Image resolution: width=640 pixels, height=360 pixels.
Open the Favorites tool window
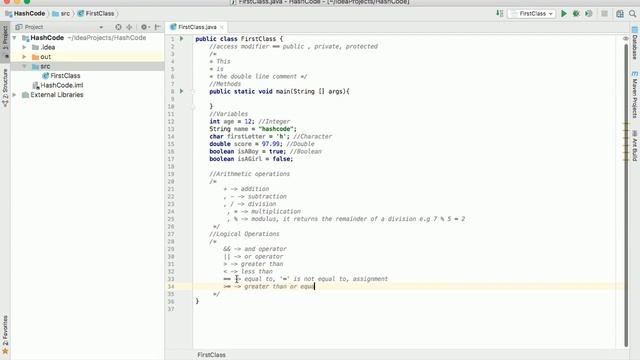(x=5, y=335)
